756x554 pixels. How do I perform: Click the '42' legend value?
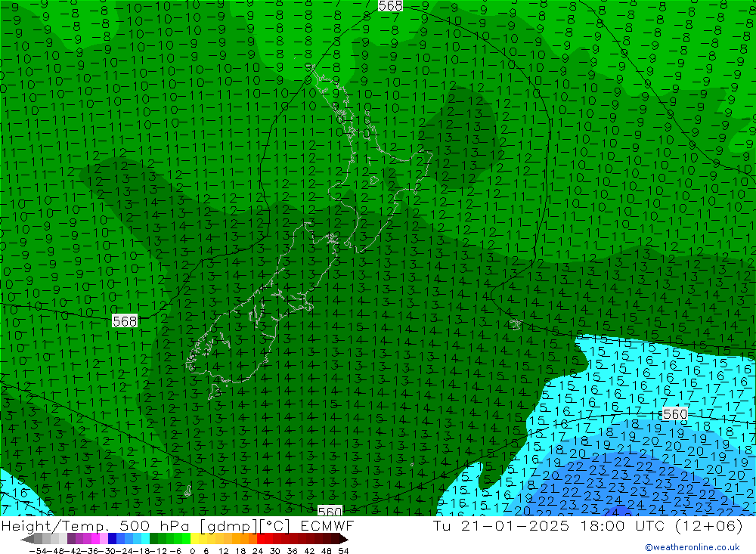pos(309,551)
